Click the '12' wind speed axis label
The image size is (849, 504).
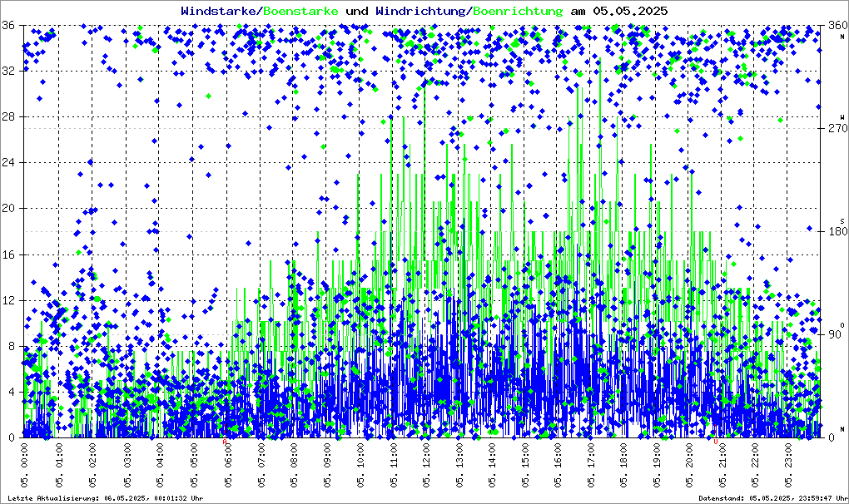(8, 300)
